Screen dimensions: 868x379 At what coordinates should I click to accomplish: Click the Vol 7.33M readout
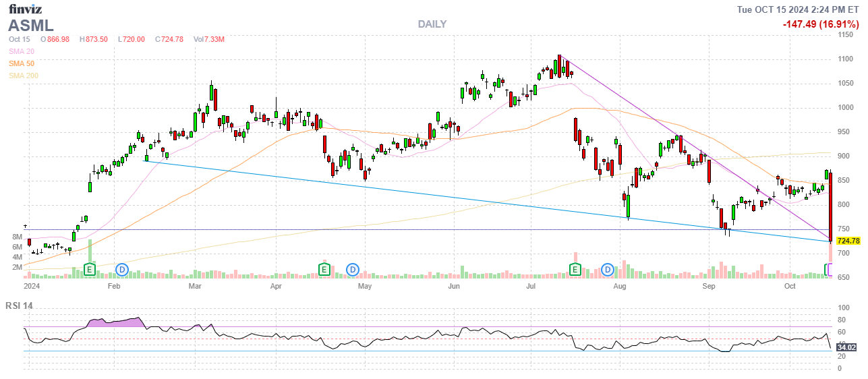pyautogui.click(x=208, y=39)
